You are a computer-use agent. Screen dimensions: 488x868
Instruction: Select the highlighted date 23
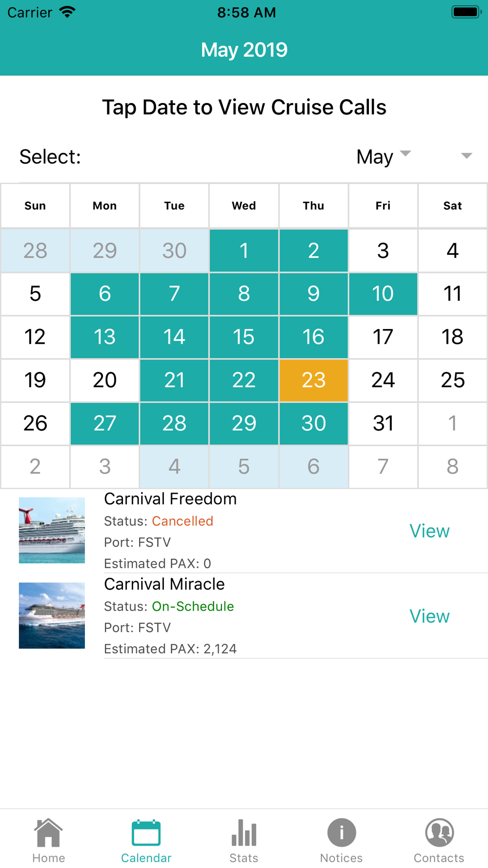313,380
